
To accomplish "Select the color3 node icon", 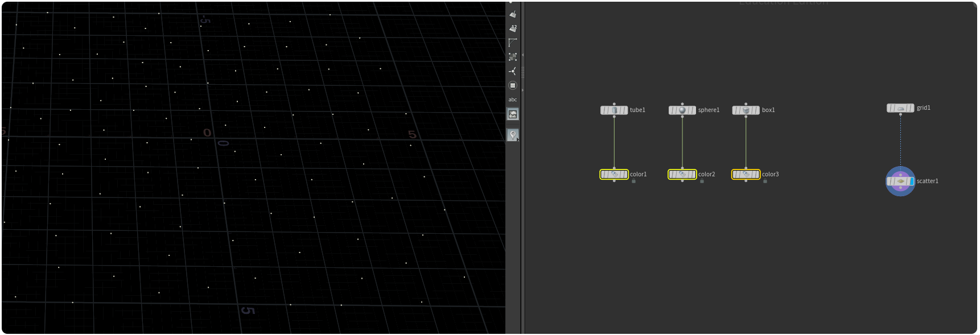I will pyautogui.click(x=746, y=175).
